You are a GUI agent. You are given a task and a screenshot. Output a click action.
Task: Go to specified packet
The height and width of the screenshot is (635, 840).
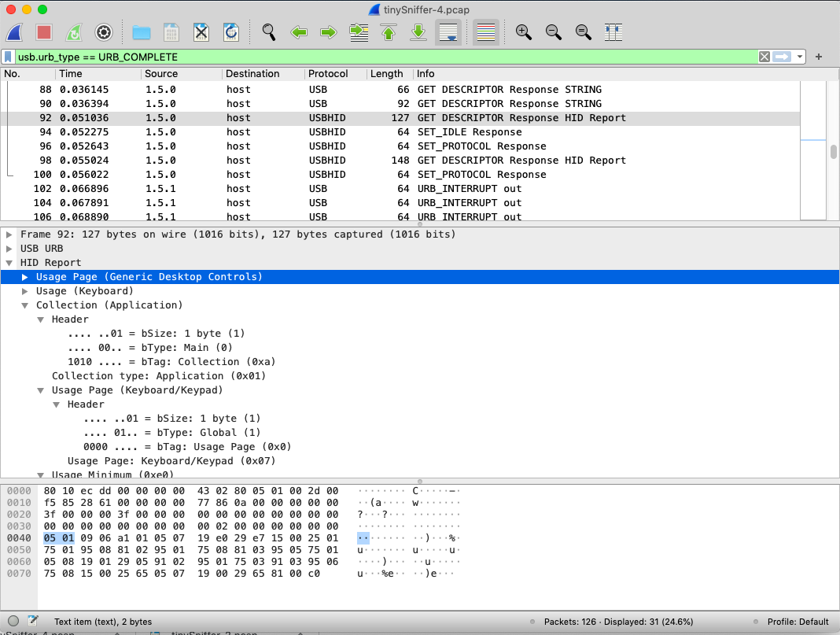[359, 33]
